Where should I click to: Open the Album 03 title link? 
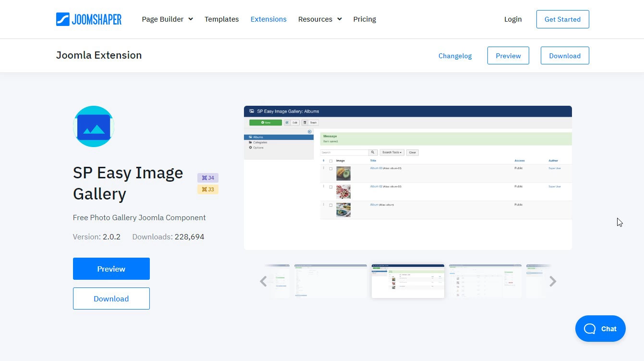pyautogui.click(x=376, y=168)
